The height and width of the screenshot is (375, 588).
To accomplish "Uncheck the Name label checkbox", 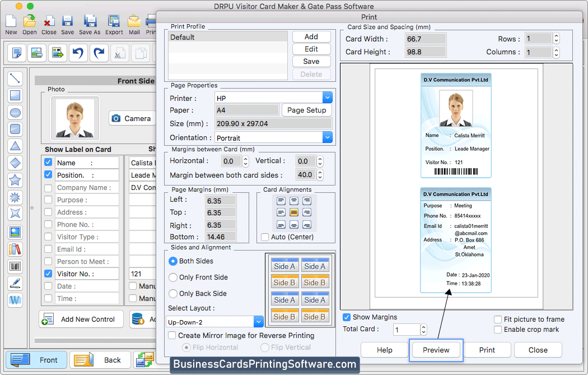I will click(48, 162).
